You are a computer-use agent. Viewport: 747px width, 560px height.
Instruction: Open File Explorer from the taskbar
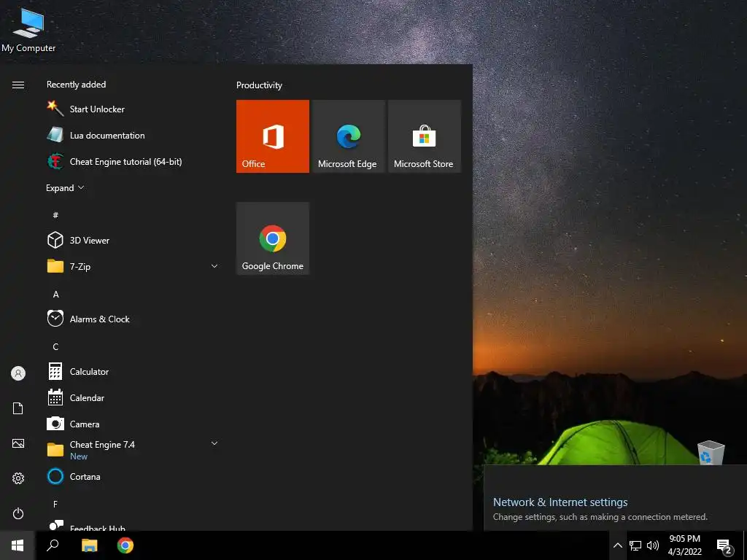tap(89, 545)
